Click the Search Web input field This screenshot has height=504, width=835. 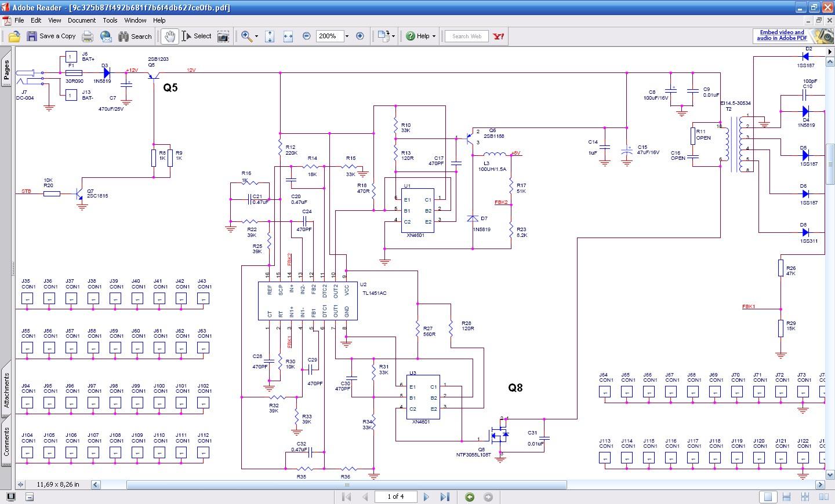[467, 36]
